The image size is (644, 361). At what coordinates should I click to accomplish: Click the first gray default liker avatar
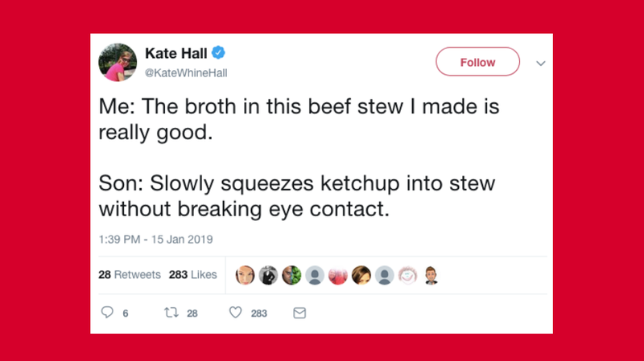314,275
